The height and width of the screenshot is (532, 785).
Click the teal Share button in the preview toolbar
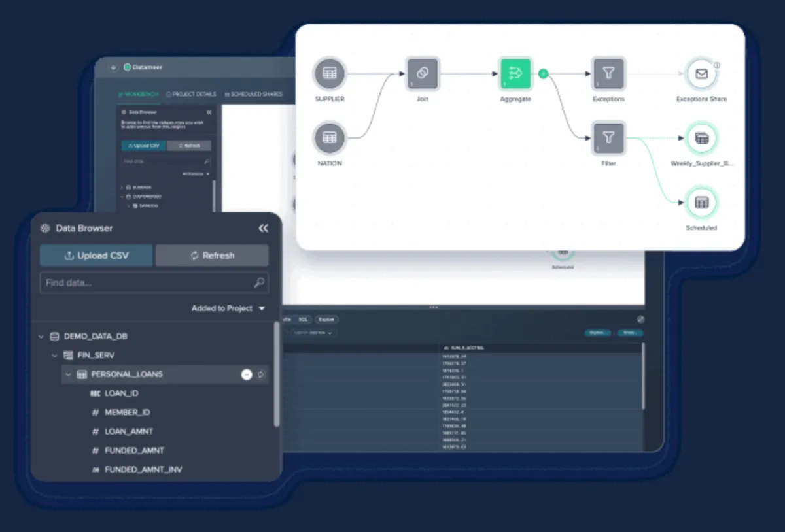(630, 333)
